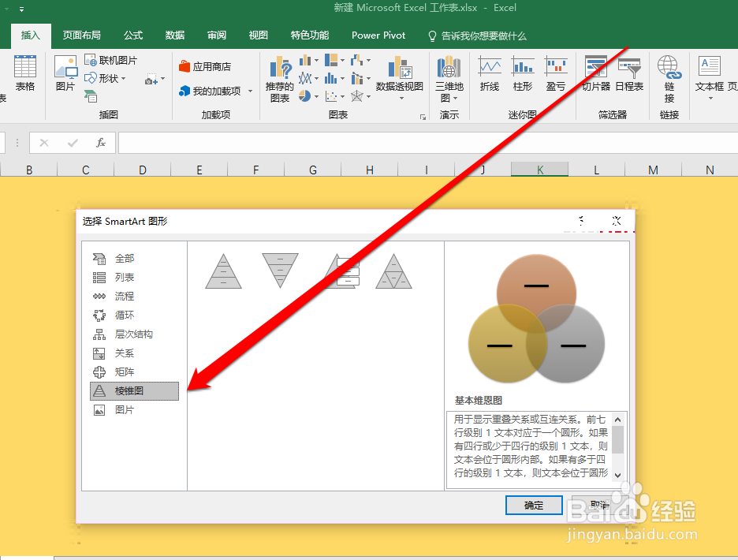Click the 图片 picture insert icon

(65, 73)
